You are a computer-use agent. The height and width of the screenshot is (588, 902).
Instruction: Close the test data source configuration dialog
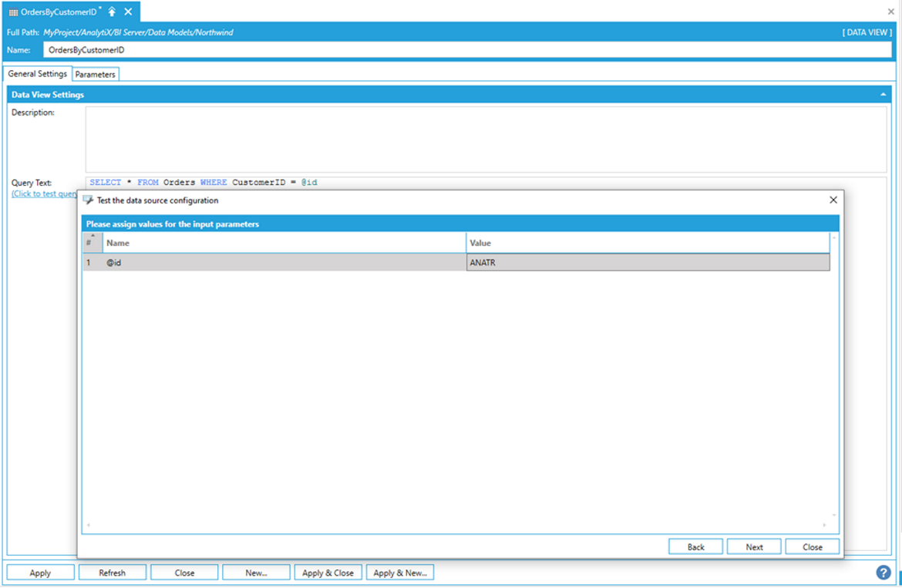tap(833, 200)
